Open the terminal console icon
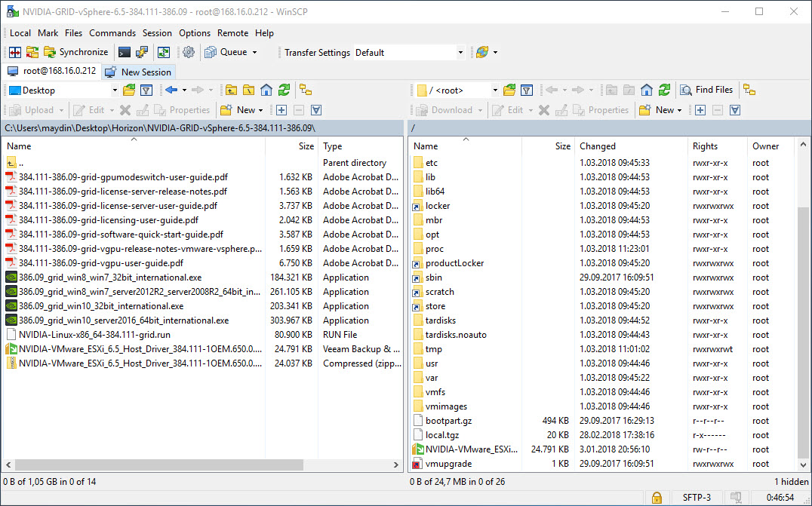 coord(125,52)
